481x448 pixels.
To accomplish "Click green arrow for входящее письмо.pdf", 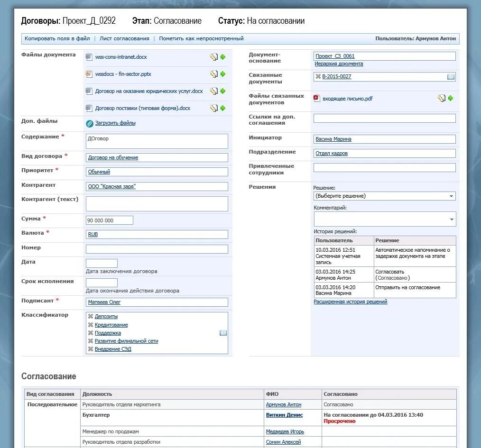I will pos(451,98).
